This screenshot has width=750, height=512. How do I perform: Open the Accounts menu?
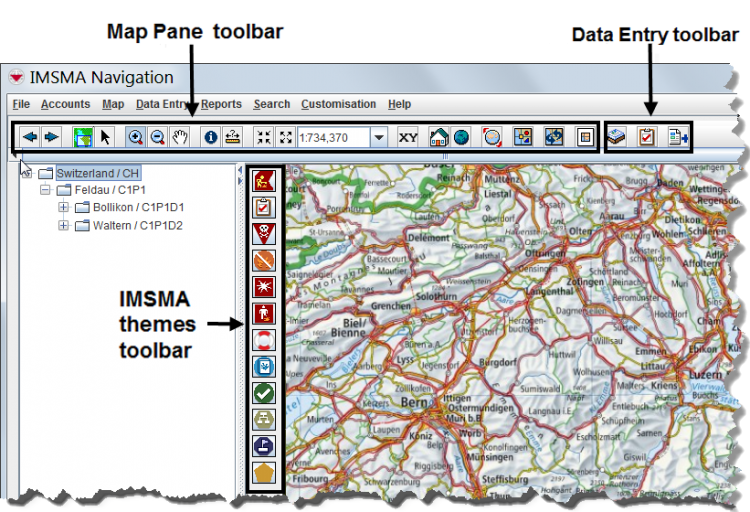tap(65, 104)
